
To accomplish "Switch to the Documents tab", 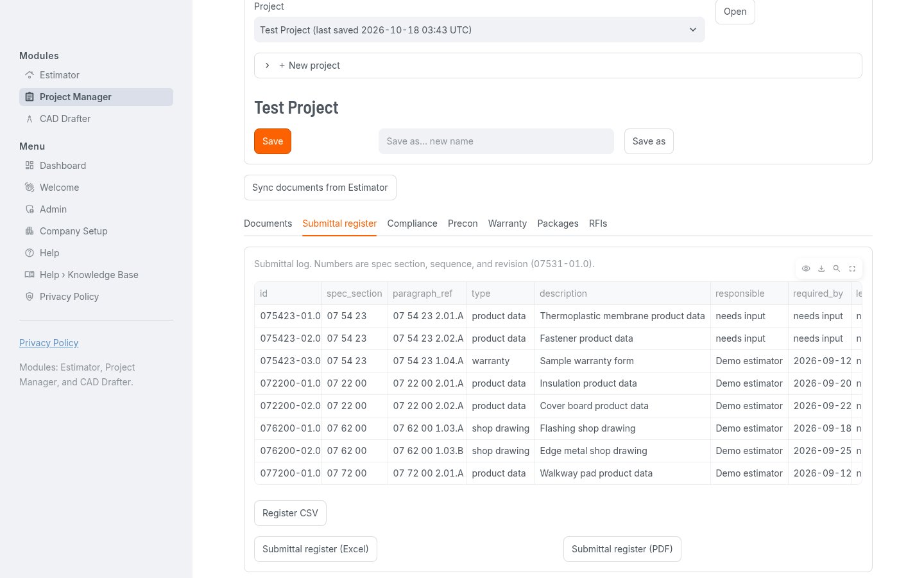I will click(268, 223).
